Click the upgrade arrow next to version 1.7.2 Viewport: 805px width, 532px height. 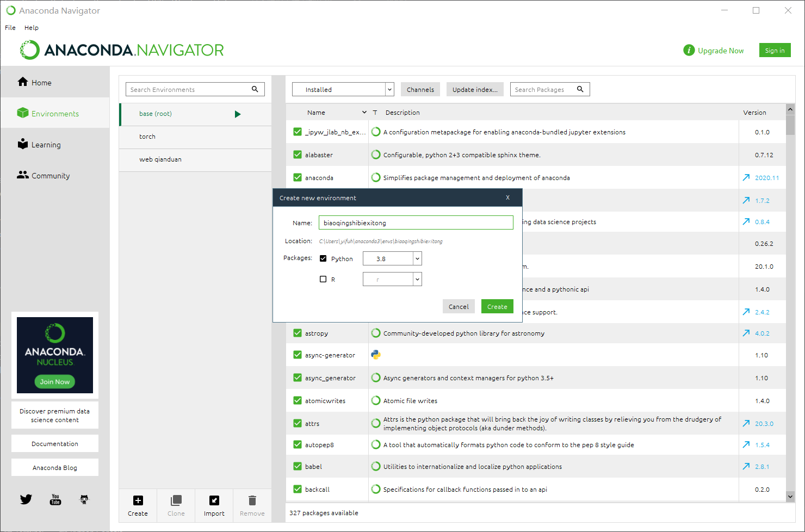746,200
